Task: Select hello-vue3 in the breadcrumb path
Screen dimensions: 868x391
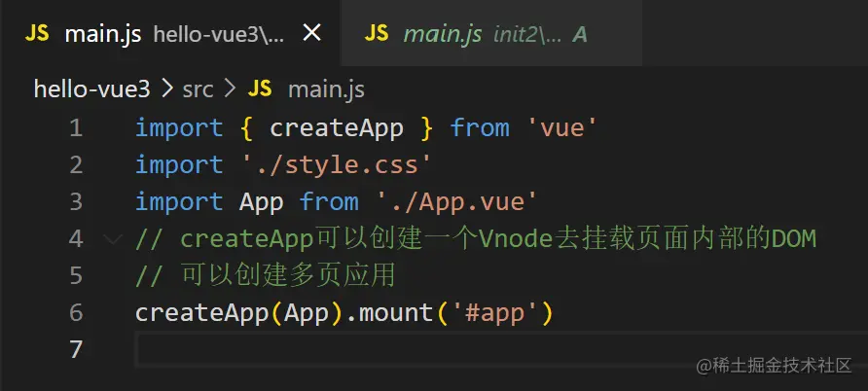Action: tap(91, 89)
